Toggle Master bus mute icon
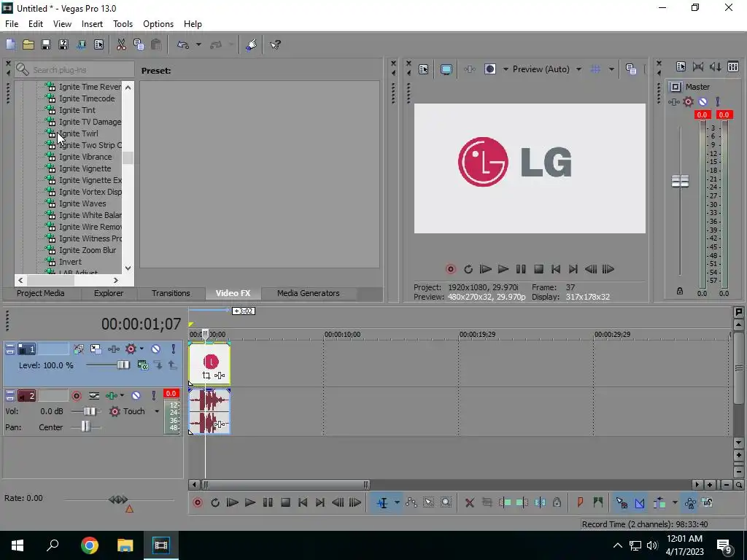This screenshot has height=560, width=747. click(703, 101)
